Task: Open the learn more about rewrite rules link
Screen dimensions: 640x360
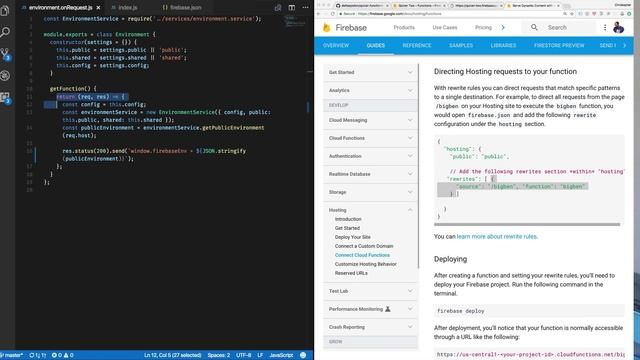Action: pos(497,236)
